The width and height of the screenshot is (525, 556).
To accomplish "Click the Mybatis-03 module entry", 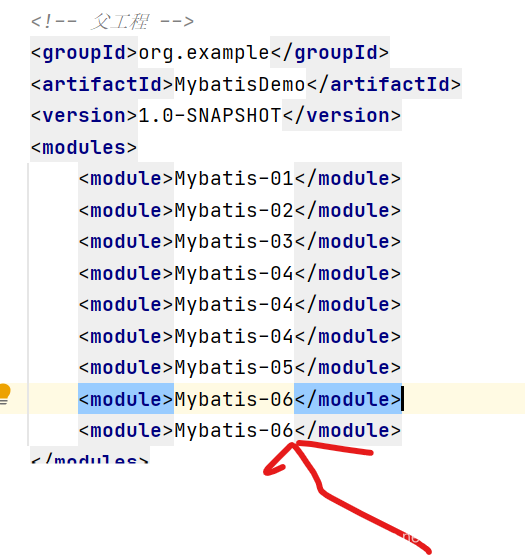I will pyautogui.click(x=240, y=241).
